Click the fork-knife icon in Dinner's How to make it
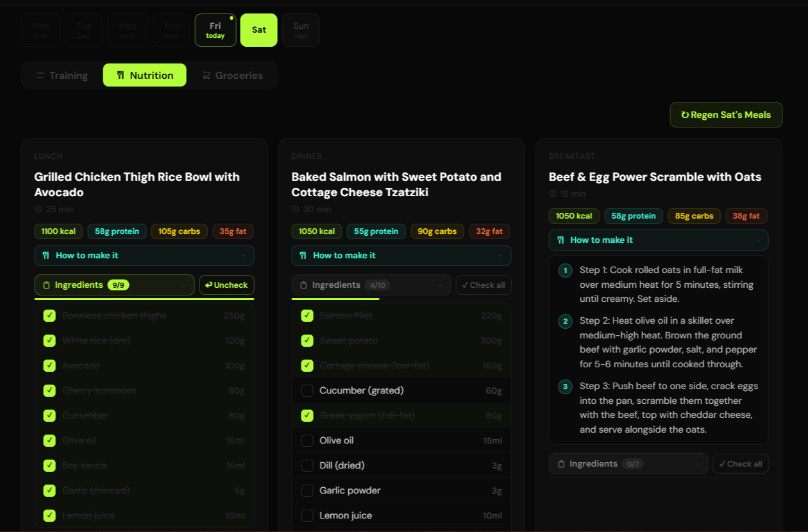The image size is (808, 532). [x=303, y=256]
